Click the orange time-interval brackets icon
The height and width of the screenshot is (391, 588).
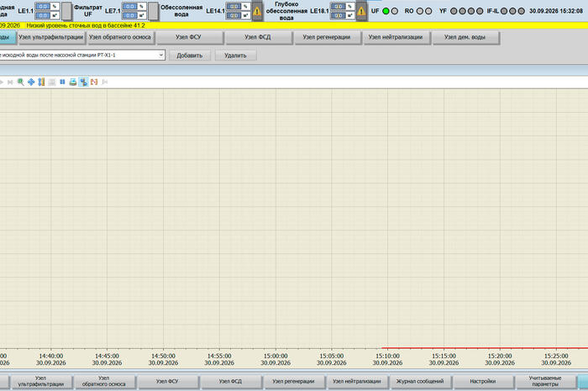[x=94, y=82]
